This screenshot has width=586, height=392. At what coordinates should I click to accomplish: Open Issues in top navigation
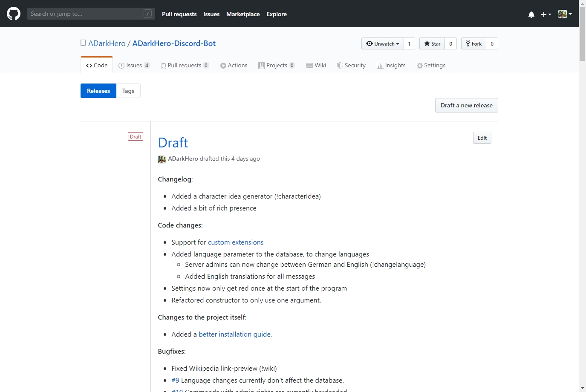click(x=211, y=14)
